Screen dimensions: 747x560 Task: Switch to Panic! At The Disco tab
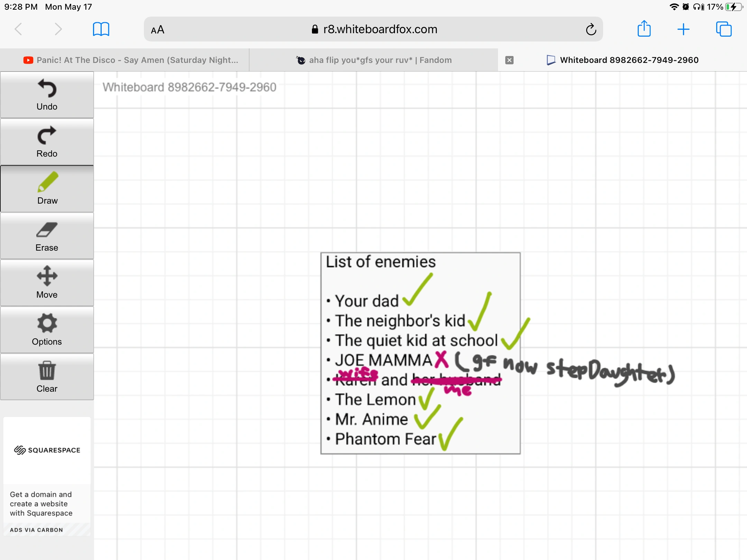pos(131,60)
